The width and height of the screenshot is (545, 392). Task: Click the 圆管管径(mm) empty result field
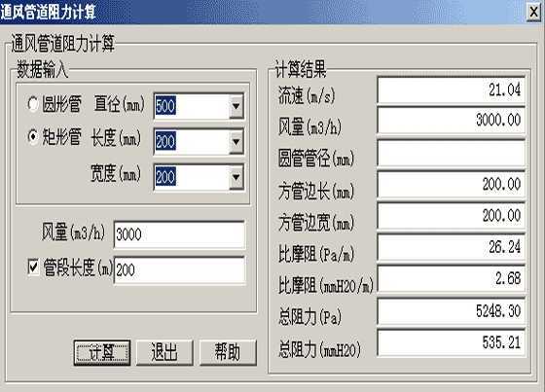(452, 154)
